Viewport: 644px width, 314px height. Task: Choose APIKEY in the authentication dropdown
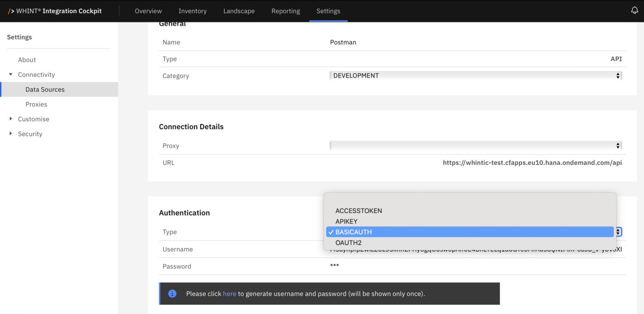(x=346, y=221)
